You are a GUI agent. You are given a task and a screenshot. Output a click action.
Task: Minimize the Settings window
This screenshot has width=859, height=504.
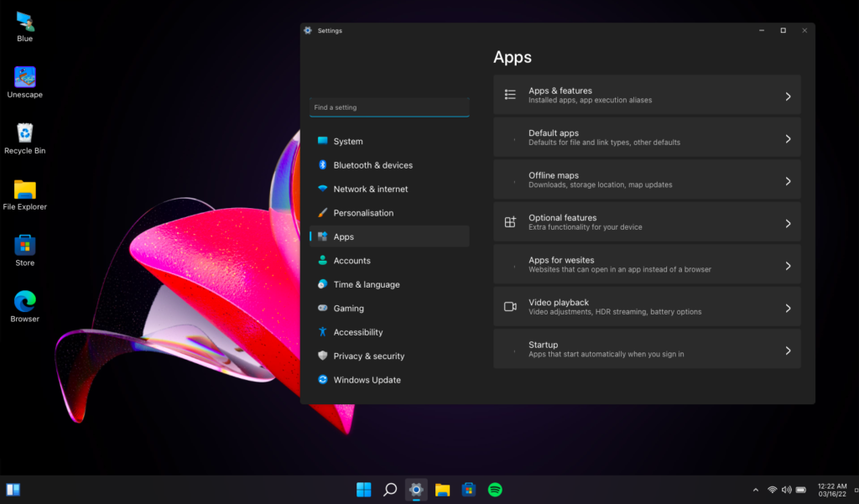(x=762, y=31)
